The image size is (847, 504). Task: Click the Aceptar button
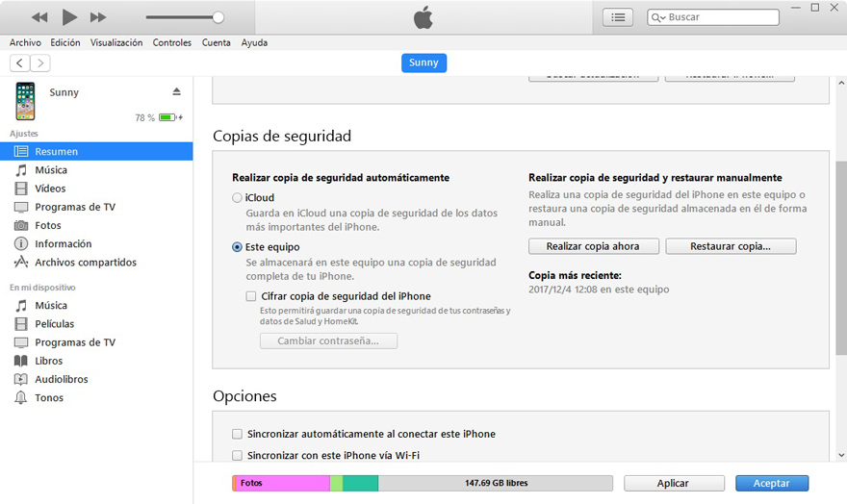click(x=771, y=484)
